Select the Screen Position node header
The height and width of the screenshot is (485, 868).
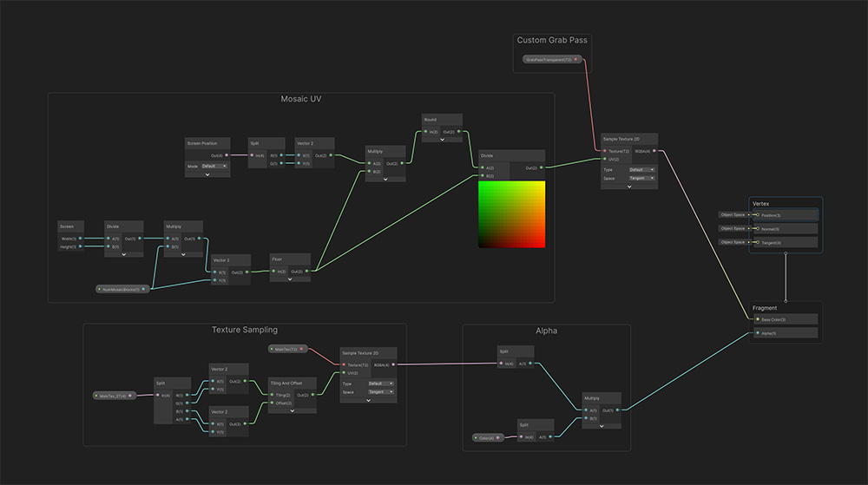point(207,143)
